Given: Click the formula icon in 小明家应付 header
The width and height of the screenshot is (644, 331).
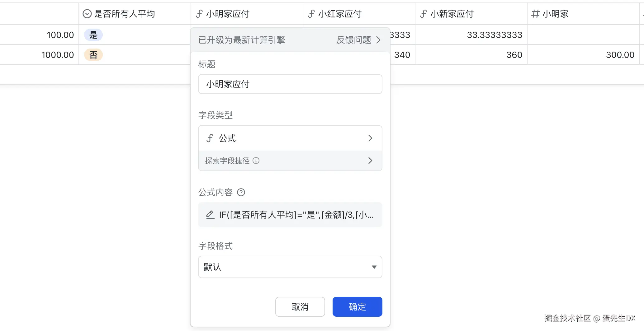Looking at the screenshot, I should click(199, 14).
